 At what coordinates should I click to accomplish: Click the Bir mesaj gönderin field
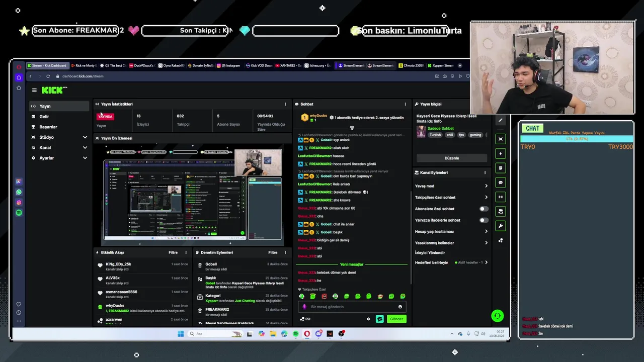[352, 307]
